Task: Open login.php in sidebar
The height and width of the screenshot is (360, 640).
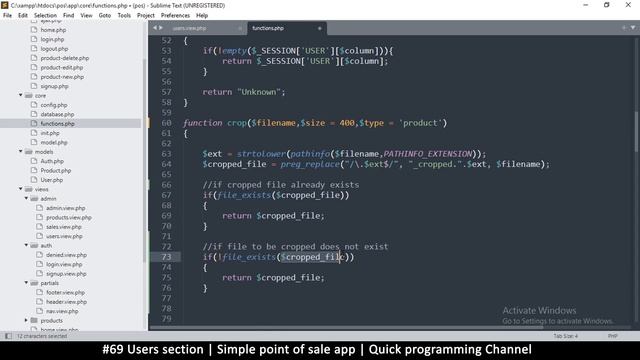Action: pyautogui.click(x=52, y=39)
